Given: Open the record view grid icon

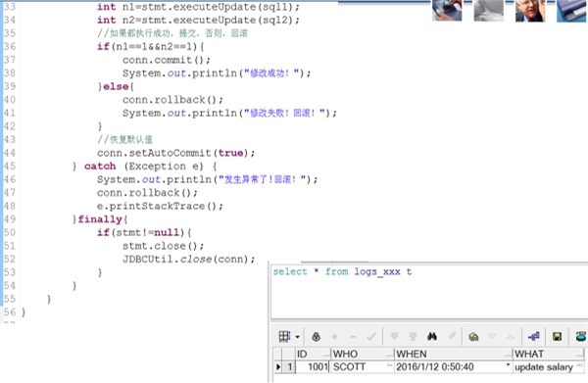Looking at the screenshot, I should click(x=284, y=337).
